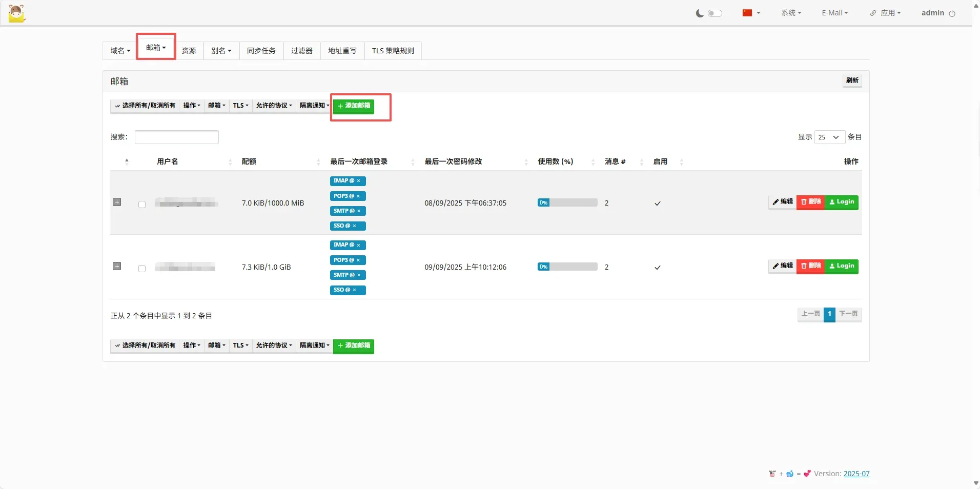Viewport: 980px width, 489px height.
Task: Delete the first mailbox with trash button
Action: (810, 202)
